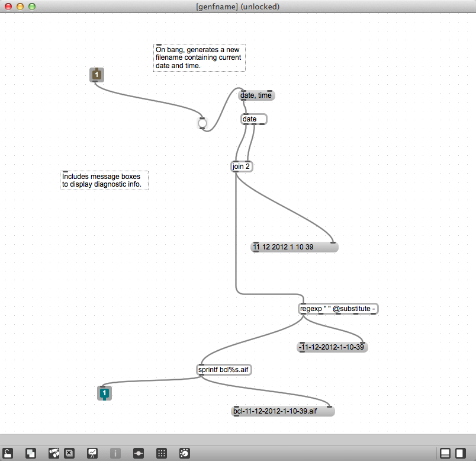Toggle presentation mode easel icon

[92, 453]
